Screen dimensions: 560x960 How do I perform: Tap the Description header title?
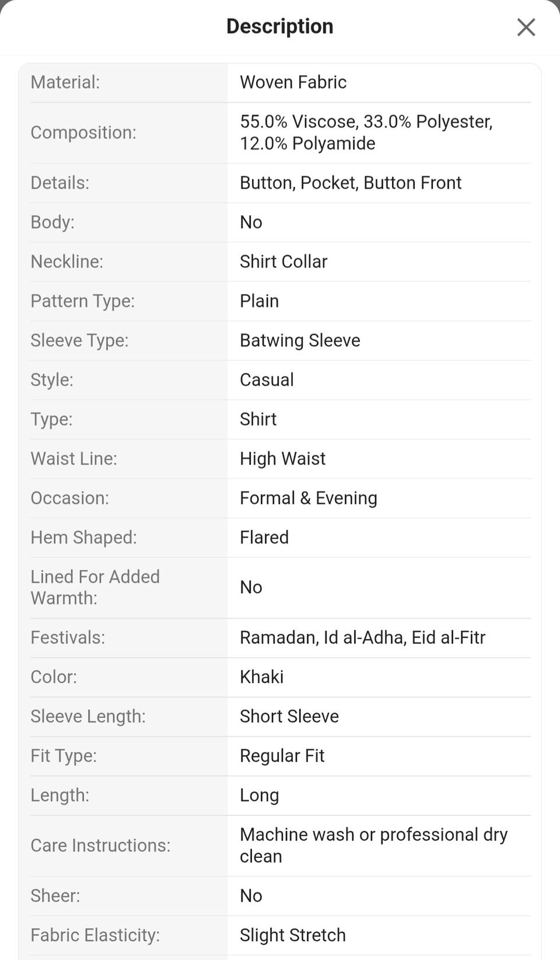[279, 26]
